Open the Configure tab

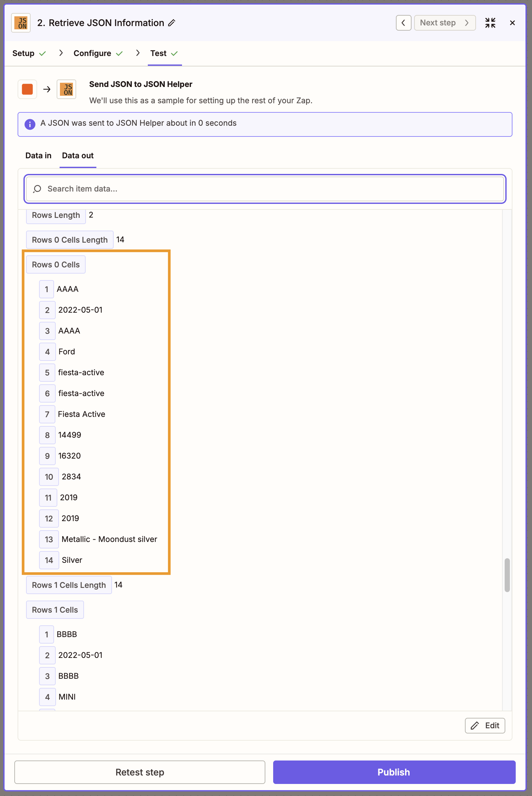98,53
